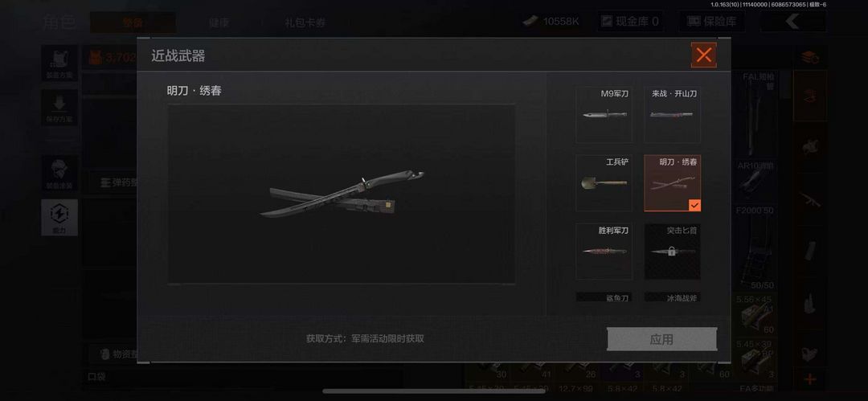Open the 现金库 cash vault
The width and height of the screenshot is (868, 401).
coord(630,22)
